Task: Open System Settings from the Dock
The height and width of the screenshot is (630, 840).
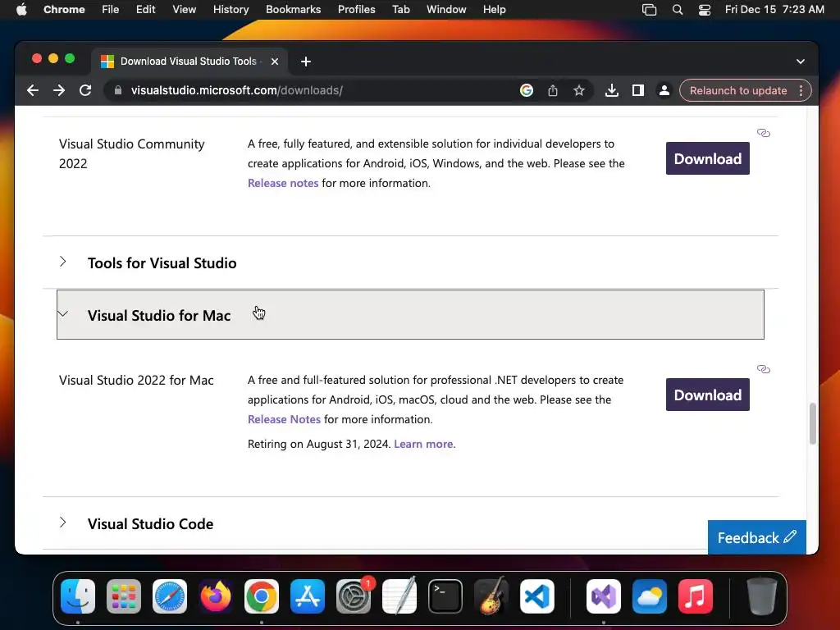Action: [x=354, y=596]
